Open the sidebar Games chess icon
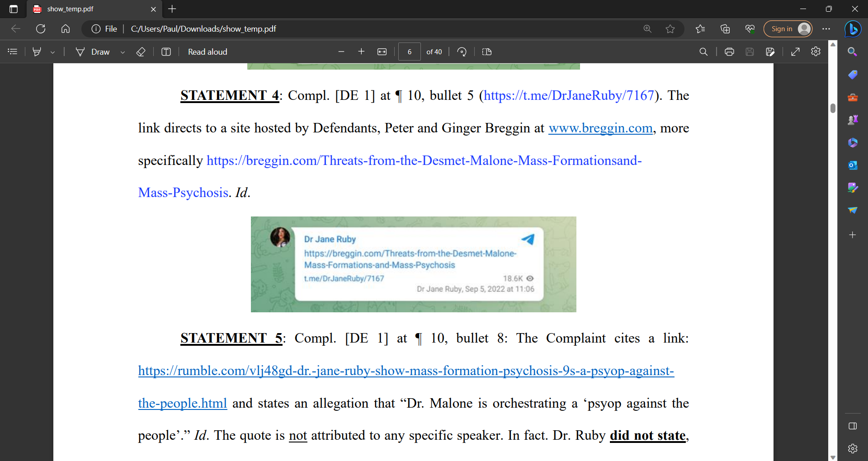 coord(853,120)
